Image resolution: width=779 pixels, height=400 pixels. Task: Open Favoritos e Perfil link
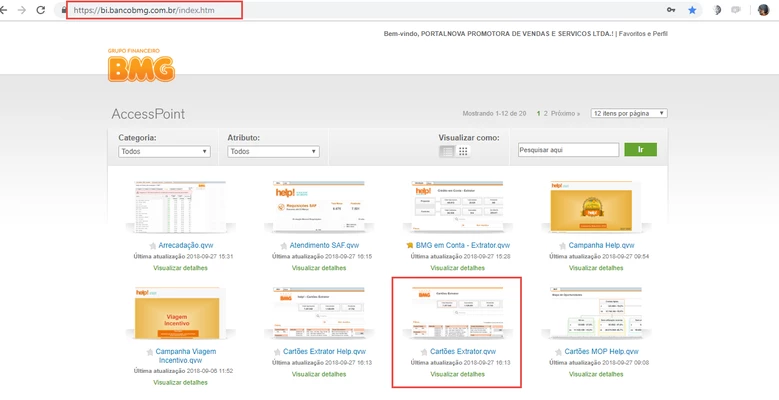pyautogui.click(x=643, y=34)
